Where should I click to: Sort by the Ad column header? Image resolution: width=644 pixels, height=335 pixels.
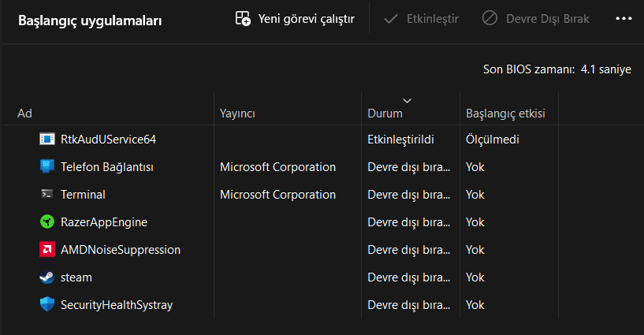(x=24, y=114)
